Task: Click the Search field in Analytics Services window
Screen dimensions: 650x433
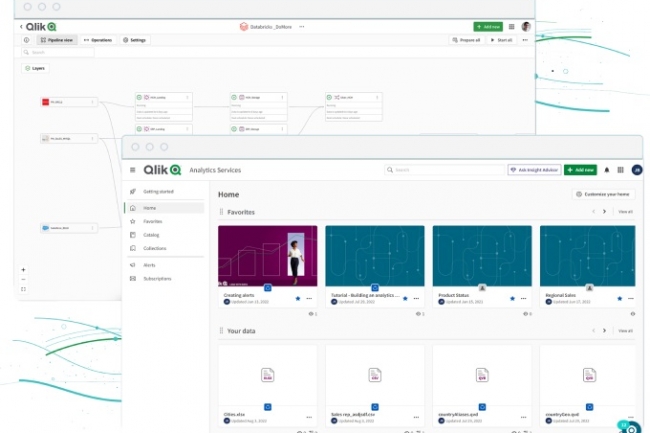Action: [444, 170]
